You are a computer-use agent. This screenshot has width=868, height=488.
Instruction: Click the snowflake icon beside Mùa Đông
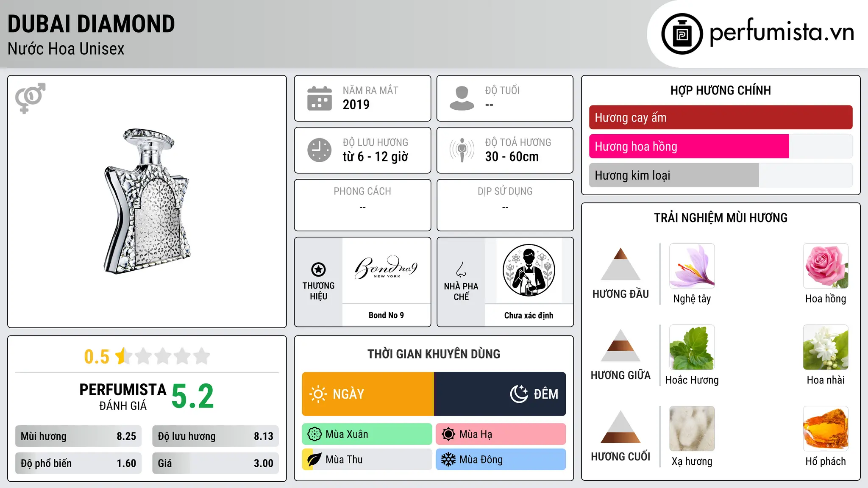click(448, 460)
